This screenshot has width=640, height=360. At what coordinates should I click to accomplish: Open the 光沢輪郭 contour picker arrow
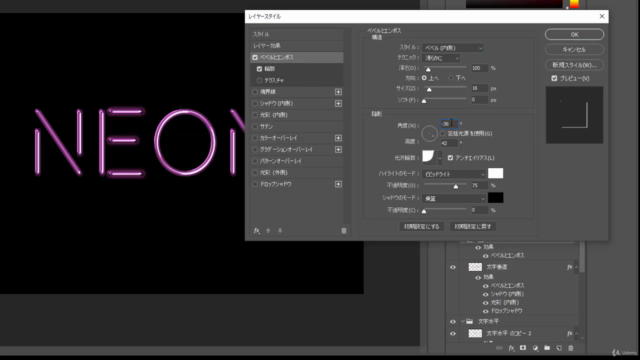[440, 157]
